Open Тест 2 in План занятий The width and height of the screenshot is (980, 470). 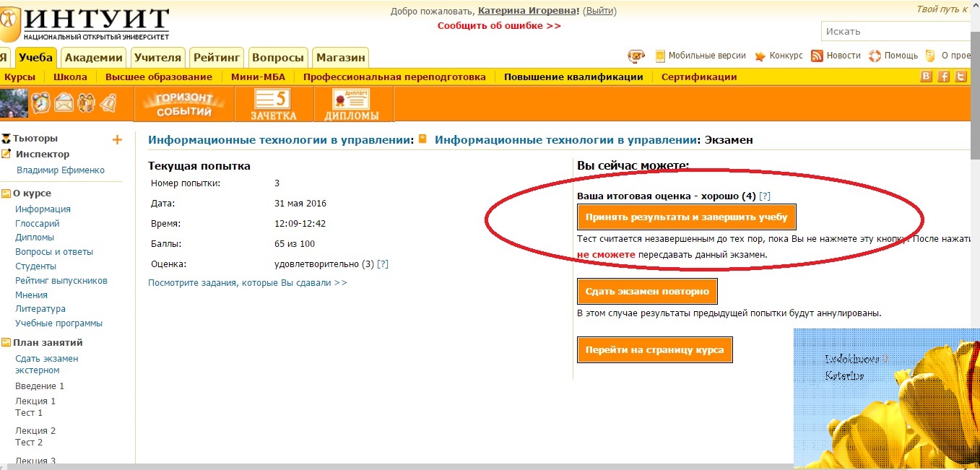coord(29,443)
